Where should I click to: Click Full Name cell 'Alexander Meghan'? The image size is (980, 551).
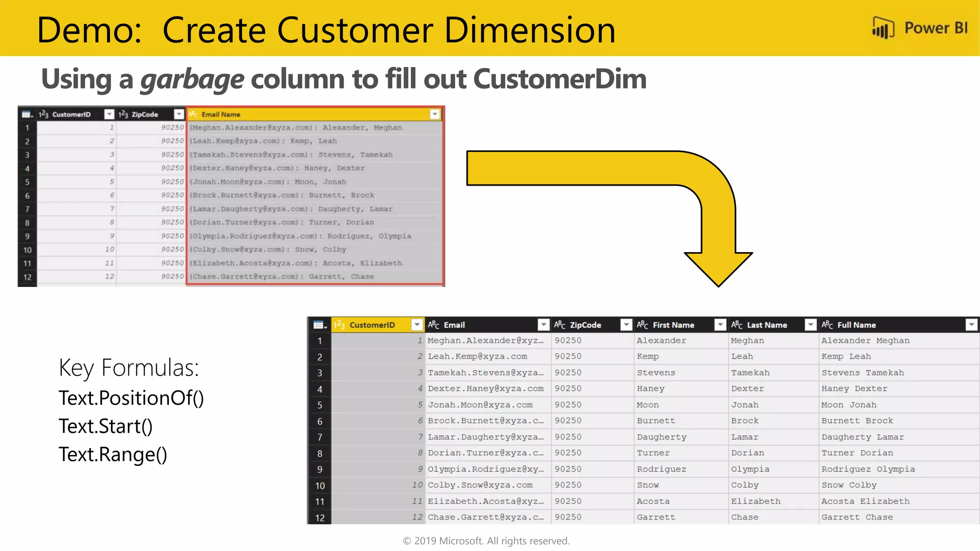point(899,341)
